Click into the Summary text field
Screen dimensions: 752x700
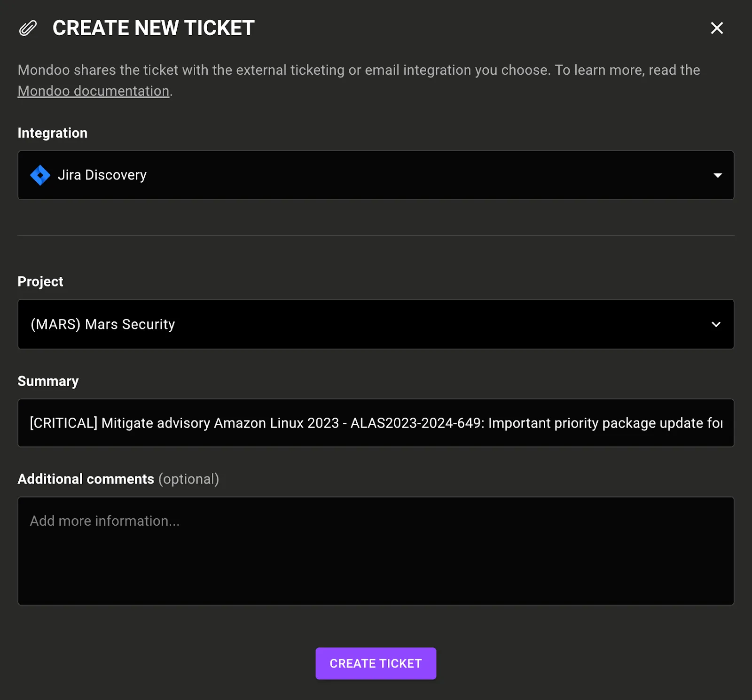(x=376, y=423)
